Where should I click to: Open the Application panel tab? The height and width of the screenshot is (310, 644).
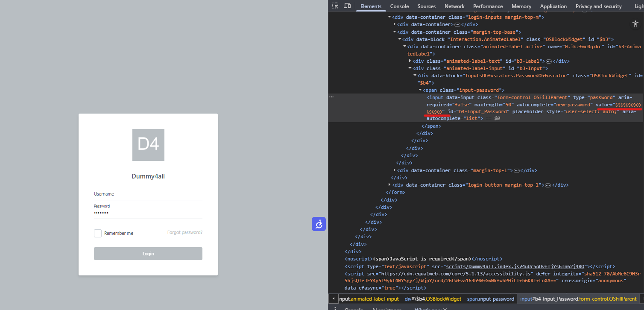tap(553, 6)
